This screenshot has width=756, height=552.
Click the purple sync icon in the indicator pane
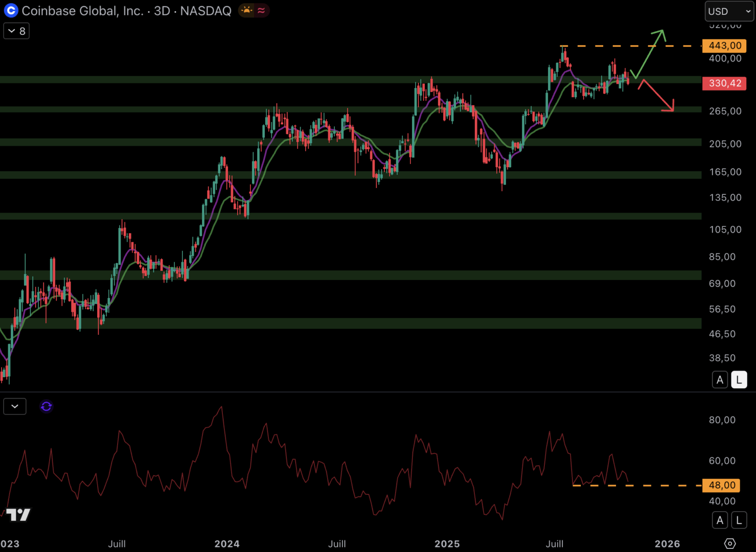tap(46, 406)
